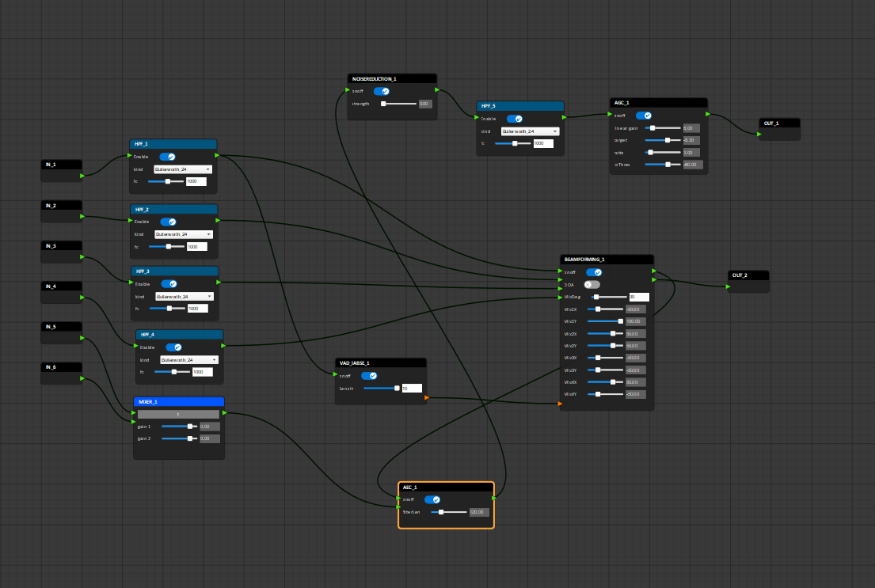Toggle the AGC_1 onoff switch
The width and height of the screenshot is (875, 588).
pos(644,116)
